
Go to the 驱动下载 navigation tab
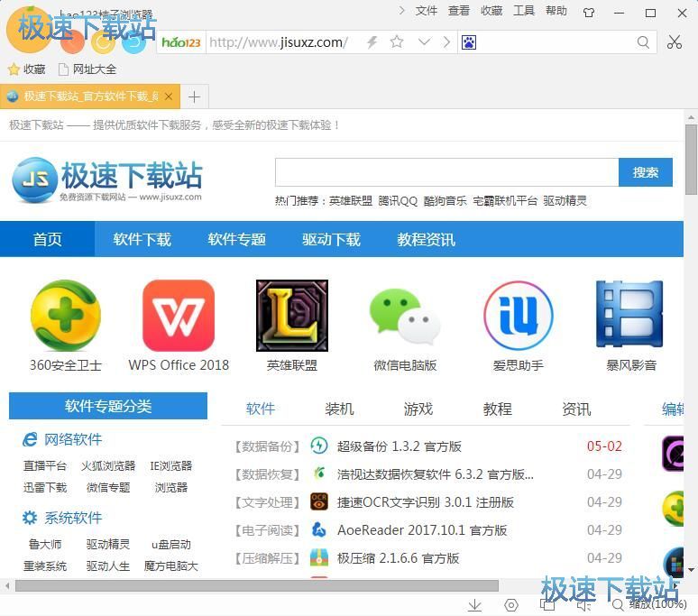(x=331, y=240)
